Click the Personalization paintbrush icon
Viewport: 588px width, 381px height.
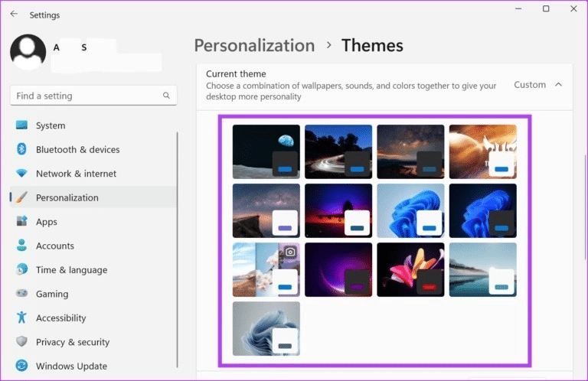(x=21, y=197)
